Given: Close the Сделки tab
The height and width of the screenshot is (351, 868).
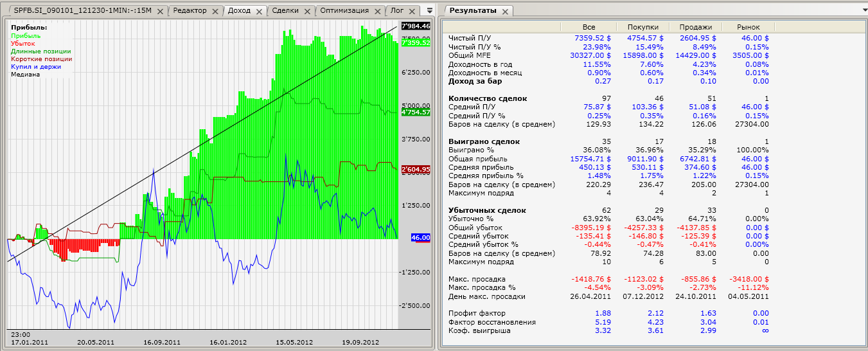Looking at the screenshot, I should [306, 11].
